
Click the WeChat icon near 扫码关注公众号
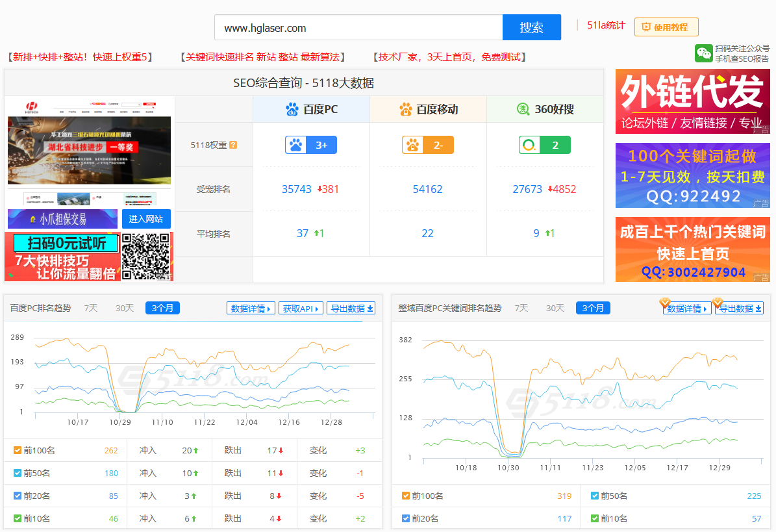[703, 53]
